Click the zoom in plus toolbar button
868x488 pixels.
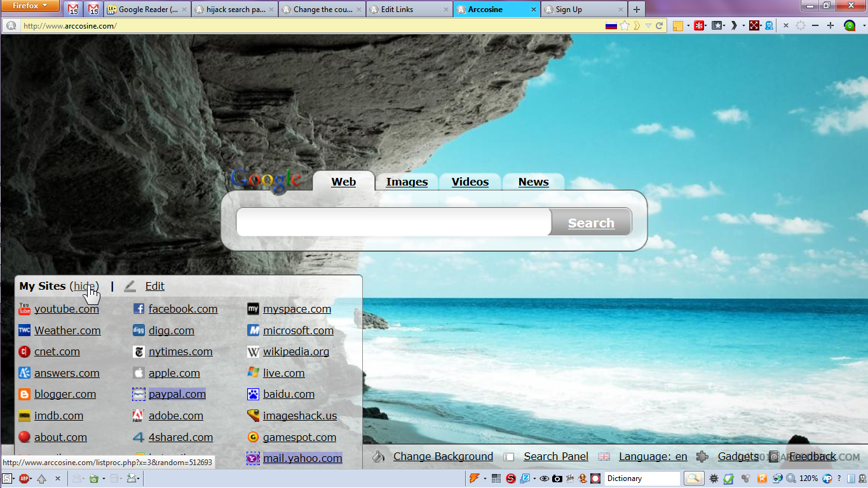tap(831, 26)
